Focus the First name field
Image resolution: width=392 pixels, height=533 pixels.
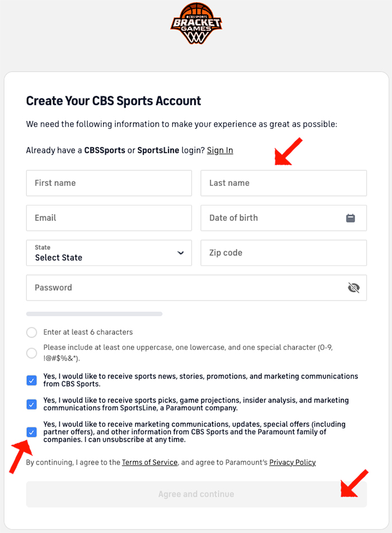click(109, 183)
